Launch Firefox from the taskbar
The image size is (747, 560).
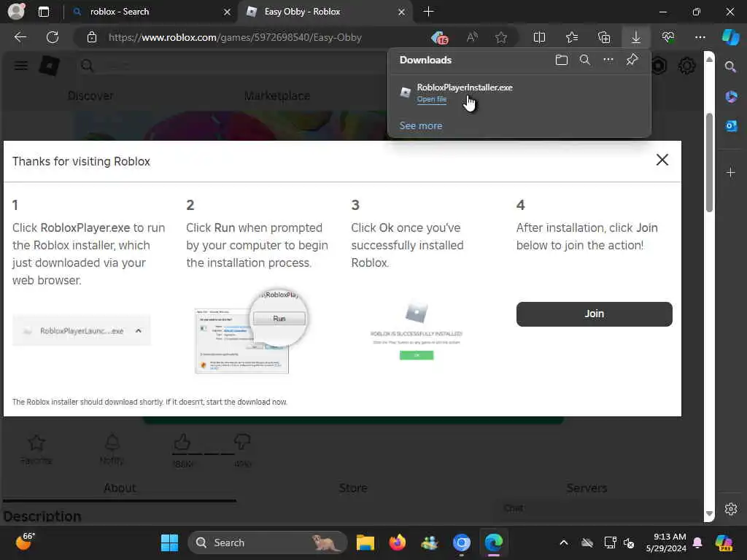coord(398,542)
